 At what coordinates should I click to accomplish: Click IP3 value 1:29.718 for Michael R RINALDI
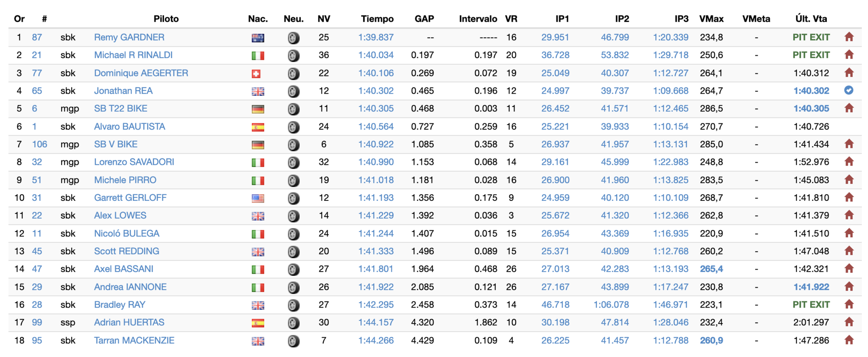point(671,55)
